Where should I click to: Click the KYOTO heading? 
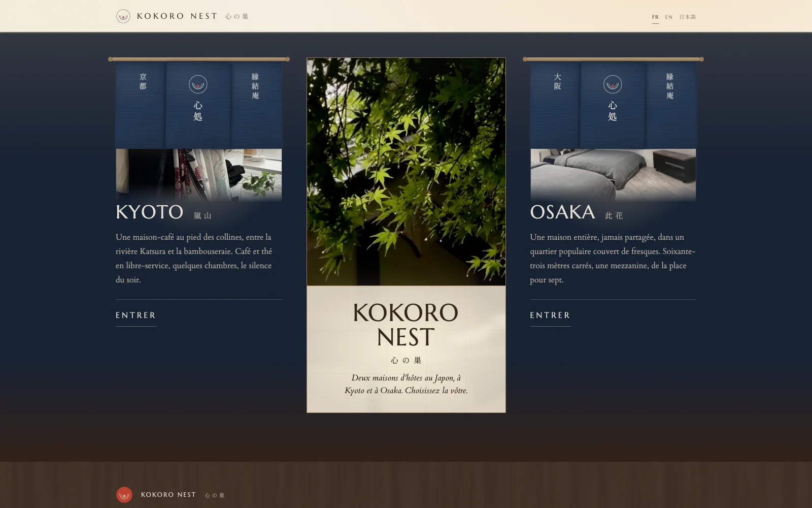click(149, 212)
